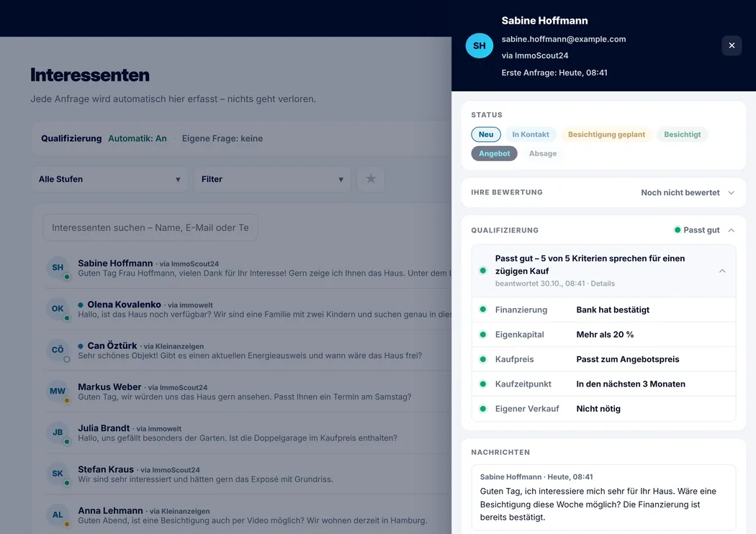Click the Bank hat bestätigt value
This screenshot has height=534, width=756.
pos(613,309)
